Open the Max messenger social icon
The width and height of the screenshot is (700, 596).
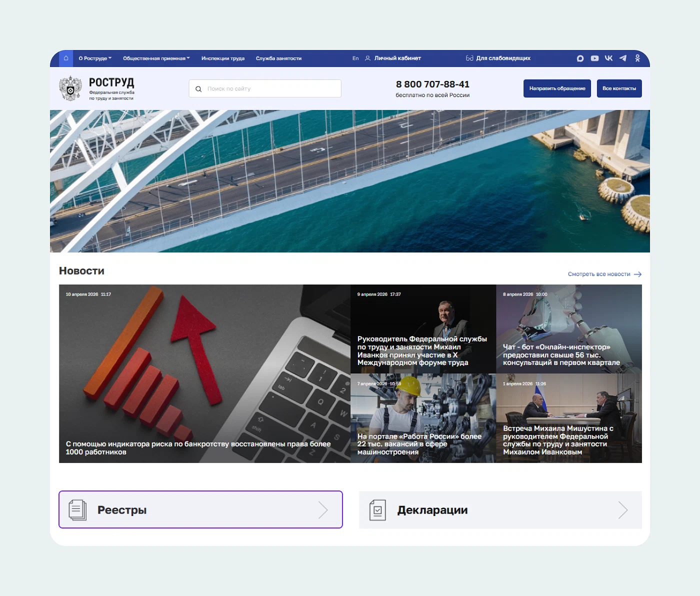coord(580,58)
